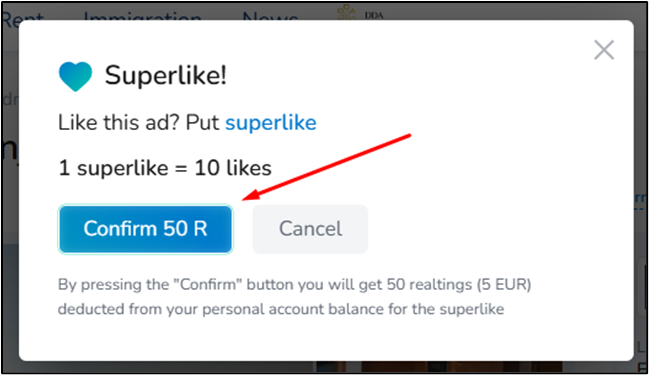Click the page scrollbar at the right edge
Screen dimensions: 649x375
(x=645, y=286)
